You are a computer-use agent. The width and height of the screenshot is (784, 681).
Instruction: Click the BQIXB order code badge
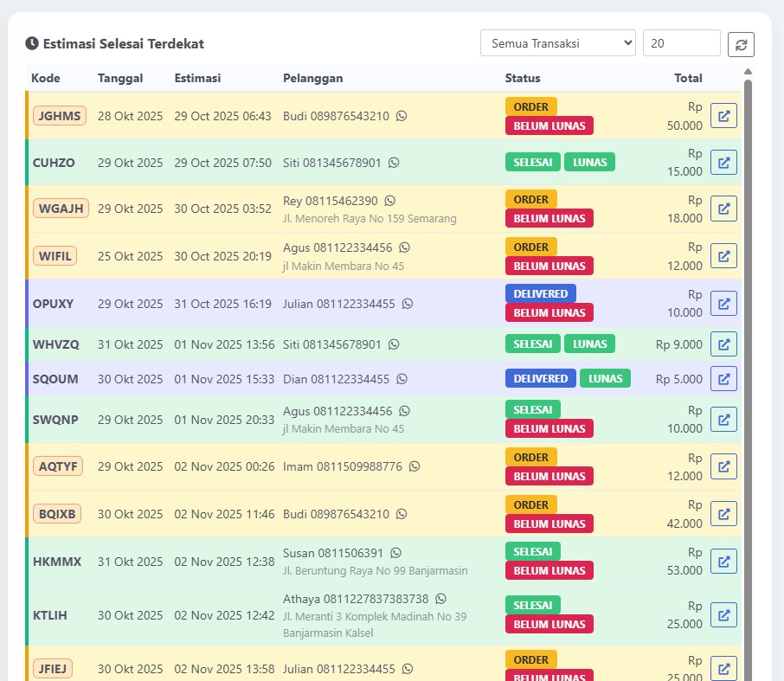point(58,514)
